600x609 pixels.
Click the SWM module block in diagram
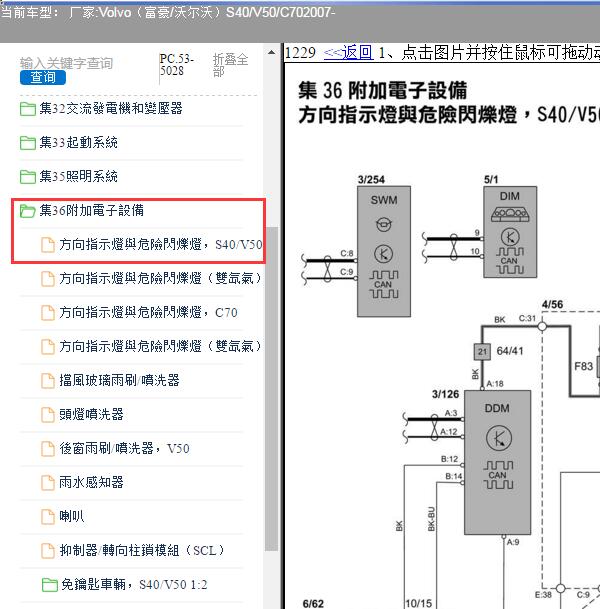click(384, 251)
